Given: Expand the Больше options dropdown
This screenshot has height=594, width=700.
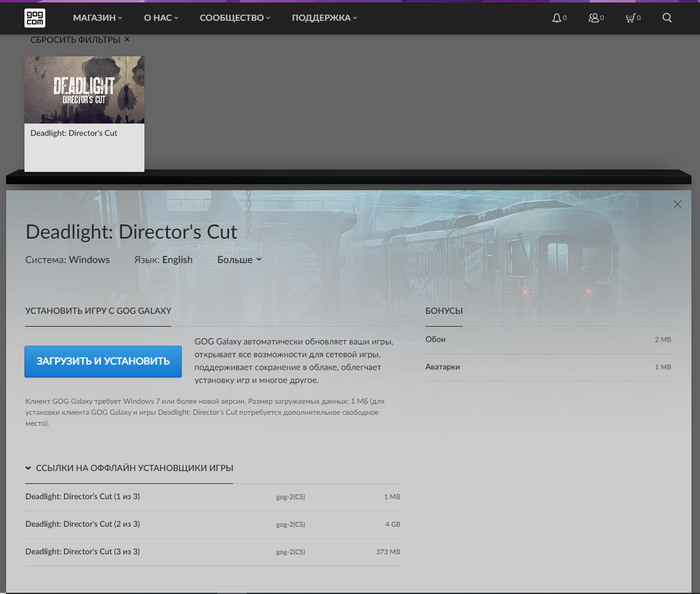Looking at the screenshot, I should click(x=239, y=259).
